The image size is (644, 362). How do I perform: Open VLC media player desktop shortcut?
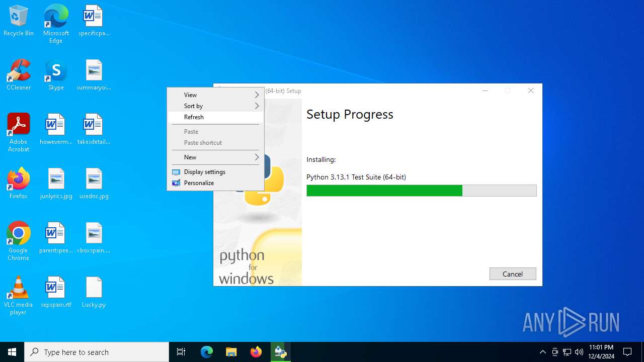click(19, 296)
